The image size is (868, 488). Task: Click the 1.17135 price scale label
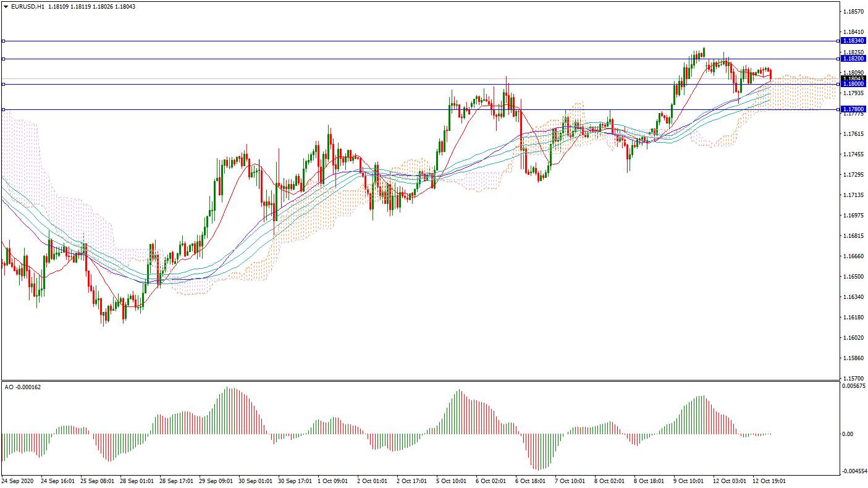[853, 195]
